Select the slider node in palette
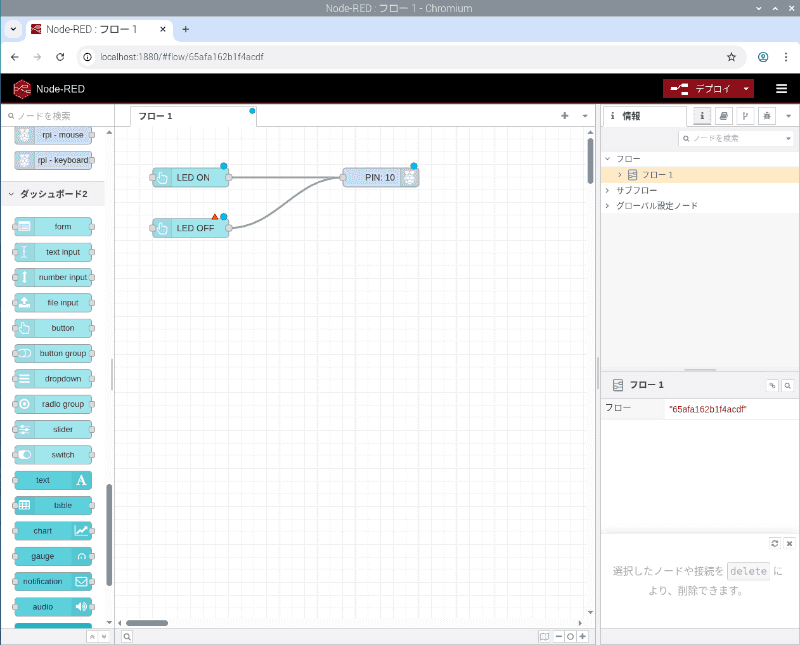This screenshot has width=800, height=645. coord(54,429)
